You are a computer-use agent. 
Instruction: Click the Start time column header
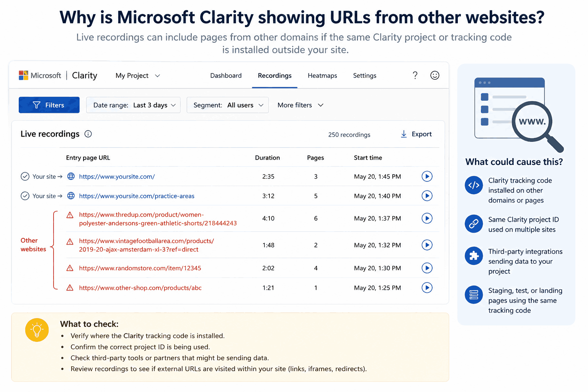[x=368, y=158]
